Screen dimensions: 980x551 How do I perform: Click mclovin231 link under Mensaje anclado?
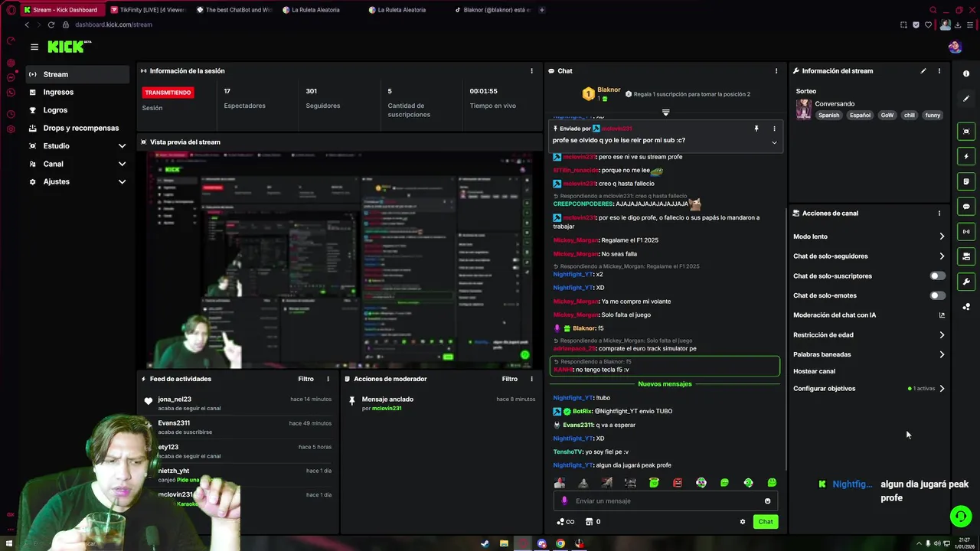coord(387,409)
